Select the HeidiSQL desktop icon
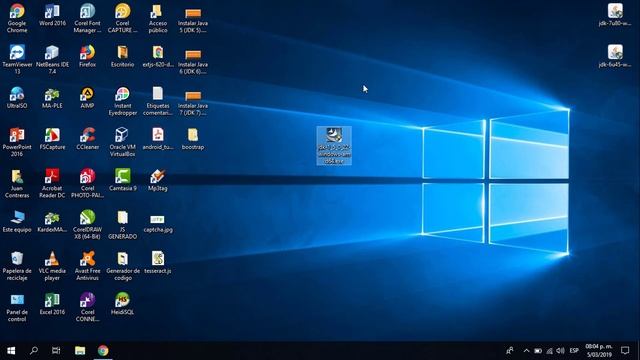Screen dimensions: 640x360 tap(122, 304)
